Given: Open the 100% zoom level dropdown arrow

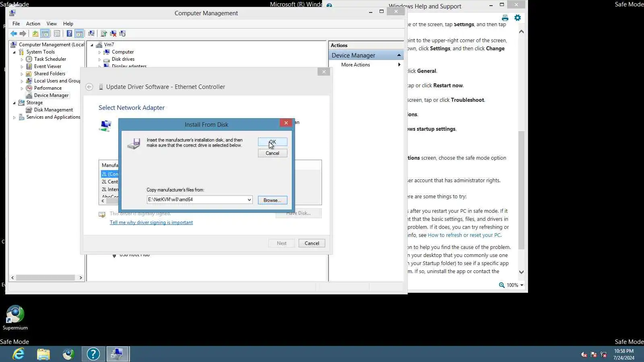Looking at the screenshot, I should tap(522, 285).
